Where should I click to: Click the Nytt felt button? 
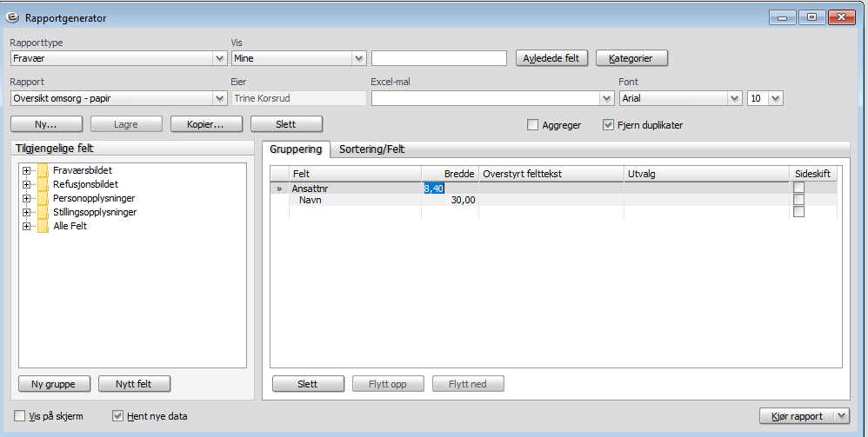[134, 384]
